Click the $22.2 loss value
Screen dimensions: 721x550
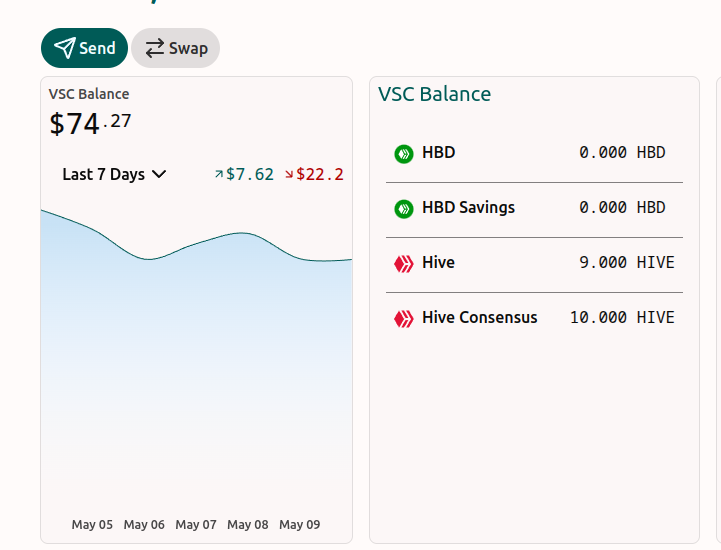pos(320,174)
